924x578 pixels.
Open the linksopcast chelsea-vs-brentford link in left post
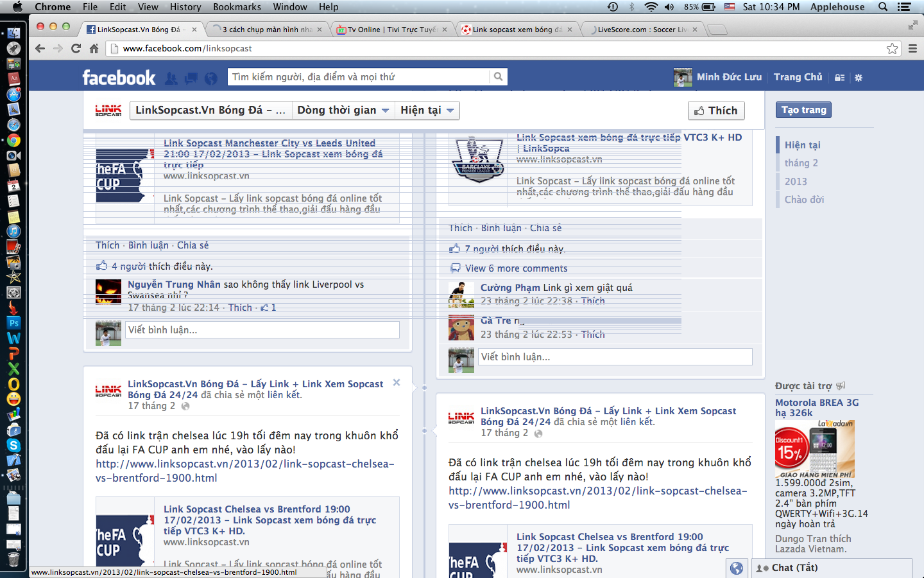click(x=245, y=471)
